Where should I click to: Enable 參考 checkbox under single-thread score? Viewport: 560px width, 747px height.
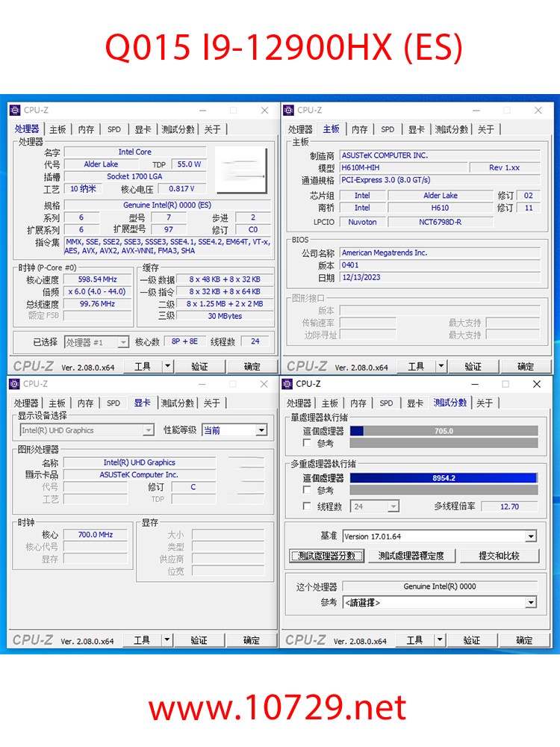click(307, 443)
